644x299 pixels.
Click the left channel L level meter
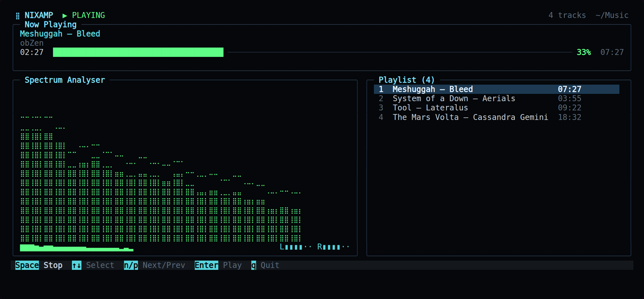pos(296,247)
